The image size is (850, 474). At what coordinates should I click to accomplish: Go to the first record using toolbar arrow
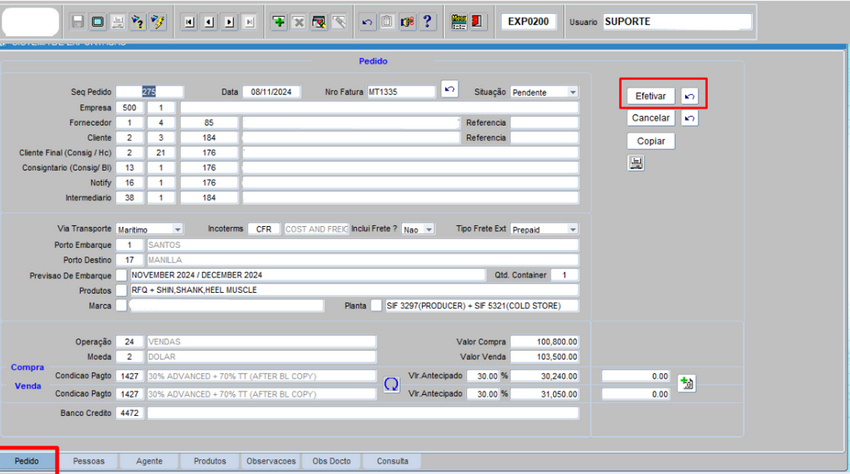[x=190, y=21]
